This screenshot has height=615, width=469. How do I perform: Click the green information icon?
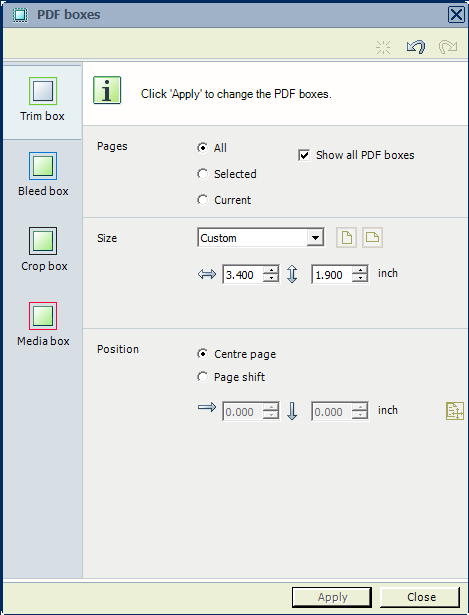click(x=107, y=90)
